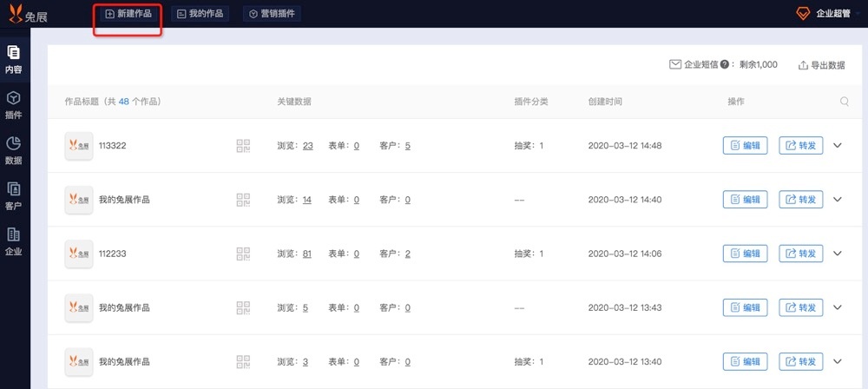This screenshot has width=868, height=389.
Task: Open view count 23 for work 113322
Action: pyautogui.click(x=308, y=146)
